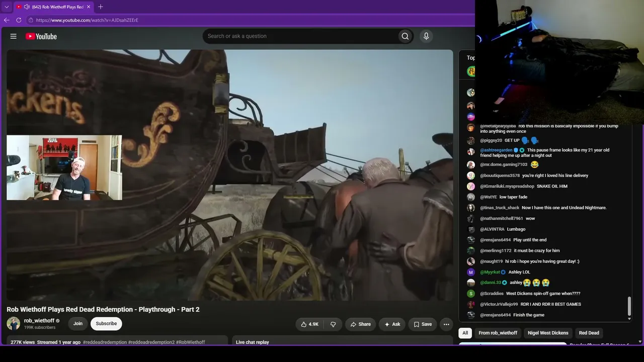Open @merlinng1172's chat avatar
Image resolution: width=644 pixels, height=362 pixels.
[471, 250]
